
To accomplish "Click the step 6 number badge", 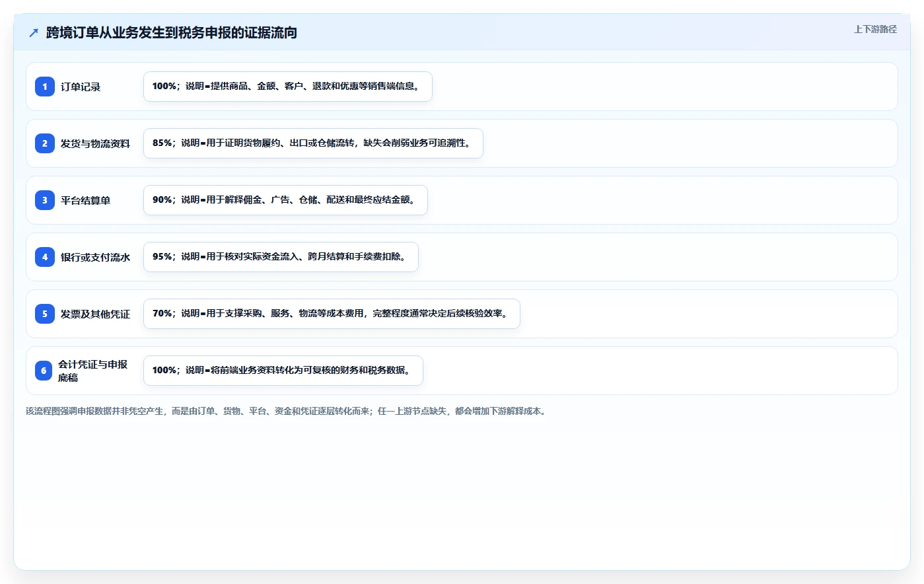I will [44, 371].
